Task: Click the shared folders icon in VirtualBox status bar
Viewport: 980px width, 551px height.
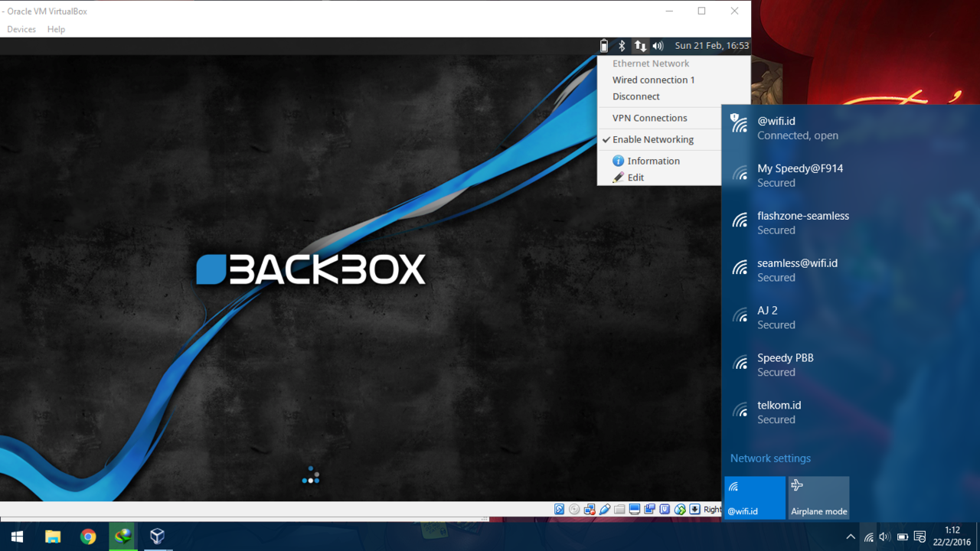Action: tap(619, 509)
